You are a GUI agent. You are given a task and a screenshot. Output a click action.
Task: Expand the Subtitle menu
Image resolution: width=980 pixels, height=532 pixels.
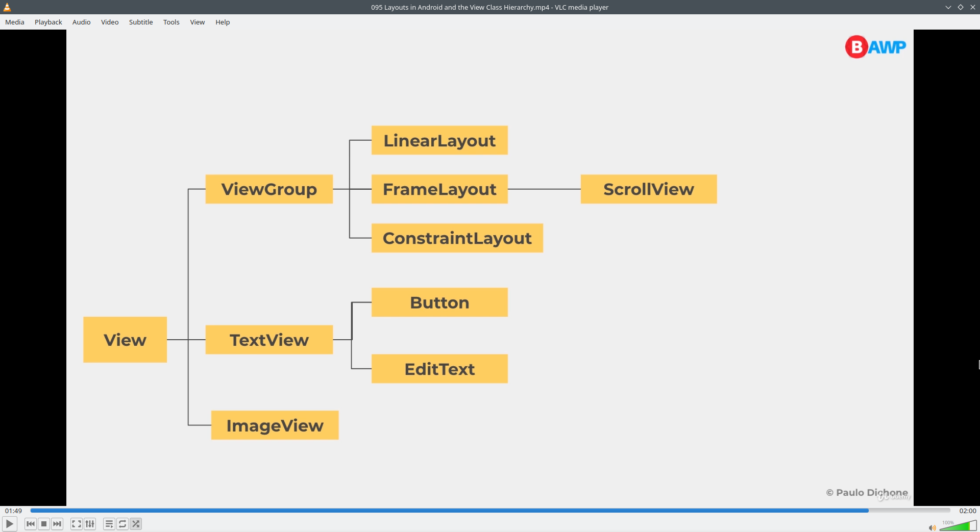tap(141, 22)
